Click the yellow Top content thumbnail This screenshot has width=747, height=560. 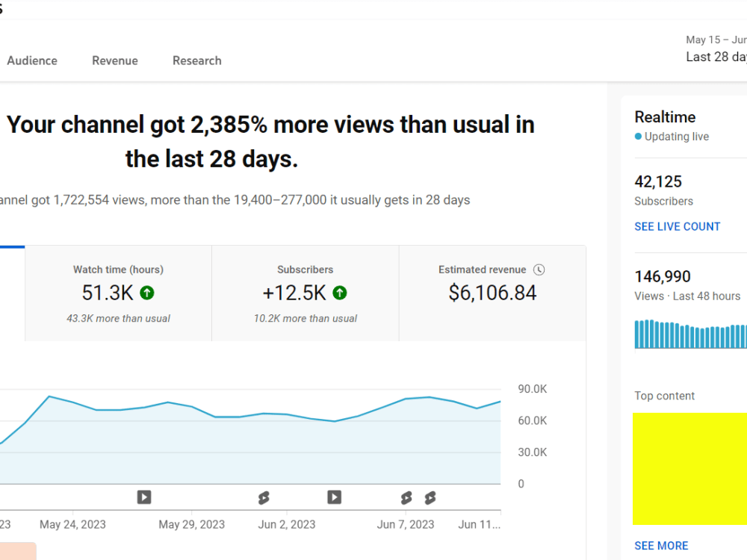click(689, 469)
